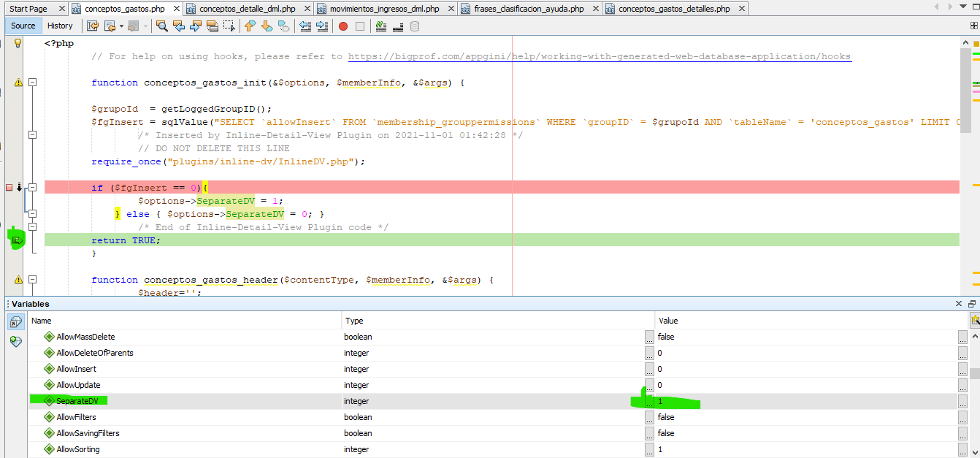Click the lightbulb hint icon at <?php line
The image size is (980, 458).
coord(18,43)
